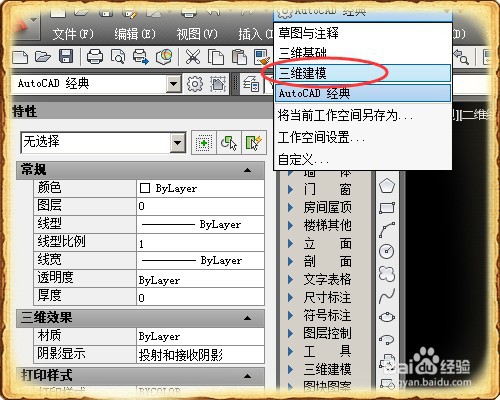Save the drawing with floppy disk icon

tap(66, 56)
